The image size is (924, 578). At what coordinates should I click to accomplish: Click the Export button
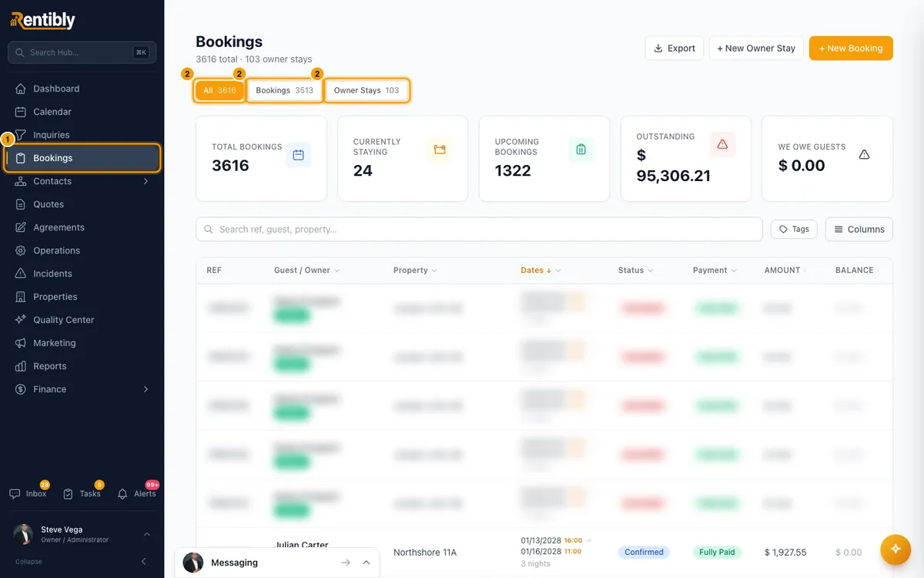click(674, 48)
